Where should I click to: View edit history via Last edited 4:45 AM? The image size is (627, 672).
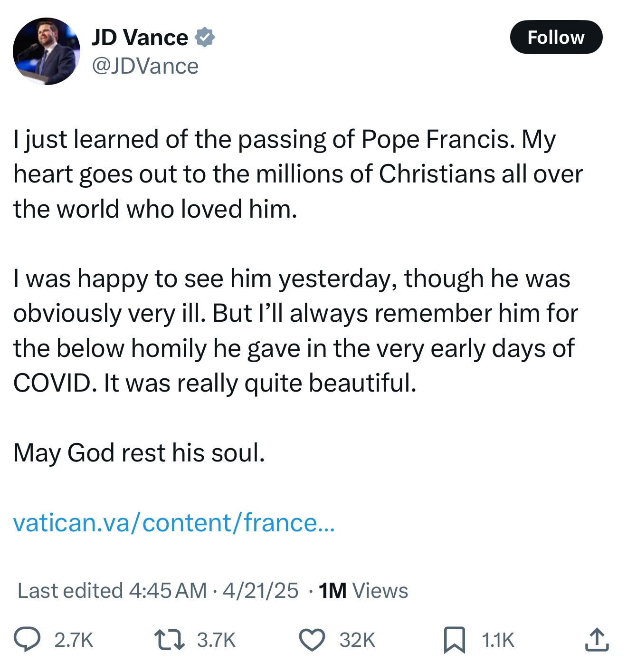coord(112,591)
